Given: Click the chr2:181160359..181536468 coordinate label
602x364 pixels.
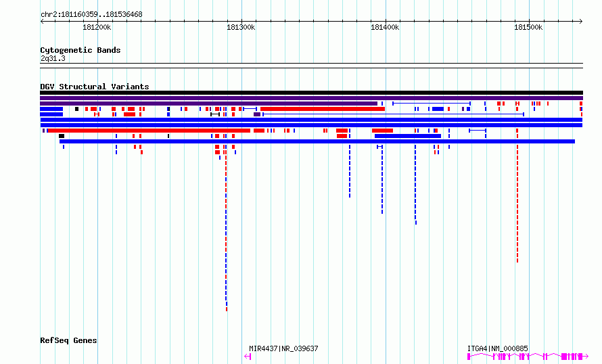Looking at the screenshot, I should click(x=91, y=14).
